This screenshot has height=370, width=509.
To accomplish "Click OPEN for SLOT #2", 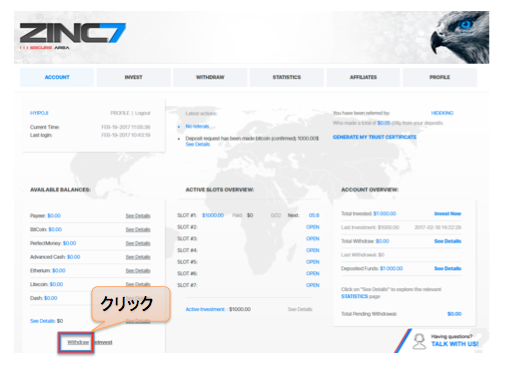I will point(313,227).
